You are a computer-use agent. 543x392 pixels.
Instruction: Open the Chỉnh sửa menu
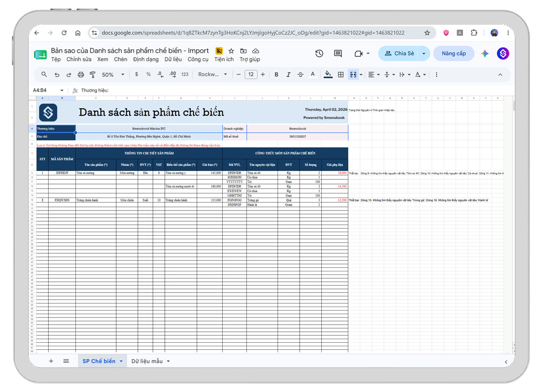[79, 60]
